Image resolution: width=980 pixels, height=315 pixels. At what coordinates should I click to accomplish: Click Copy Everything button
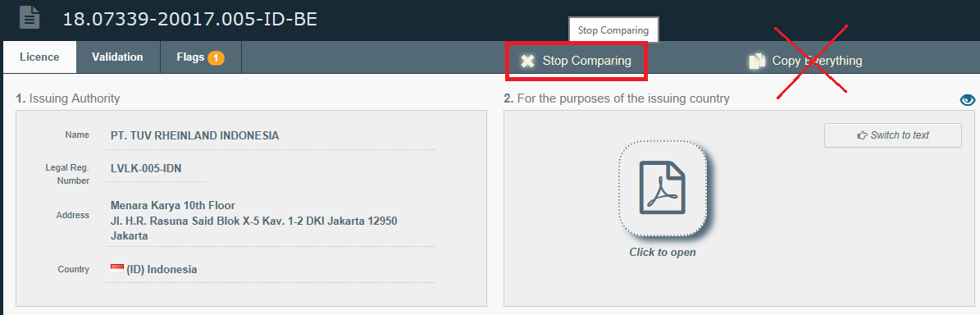click(x=805, y=61)
